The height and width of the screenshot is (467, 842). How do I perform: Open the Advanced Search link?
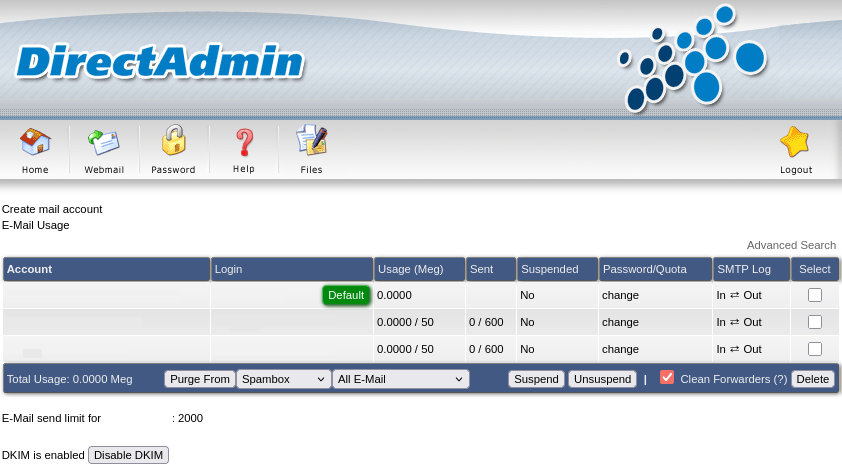click(791, 245)
